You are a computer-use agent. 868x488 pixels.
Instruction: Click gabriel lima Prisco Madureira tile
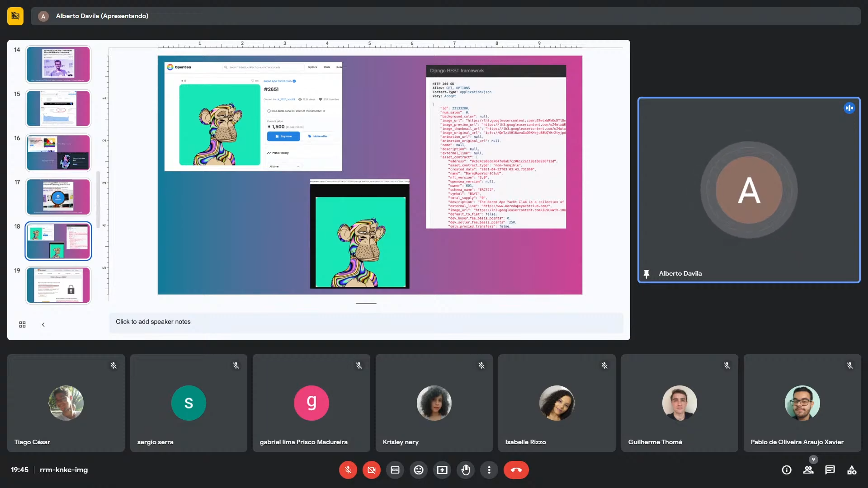coord(311,403)
